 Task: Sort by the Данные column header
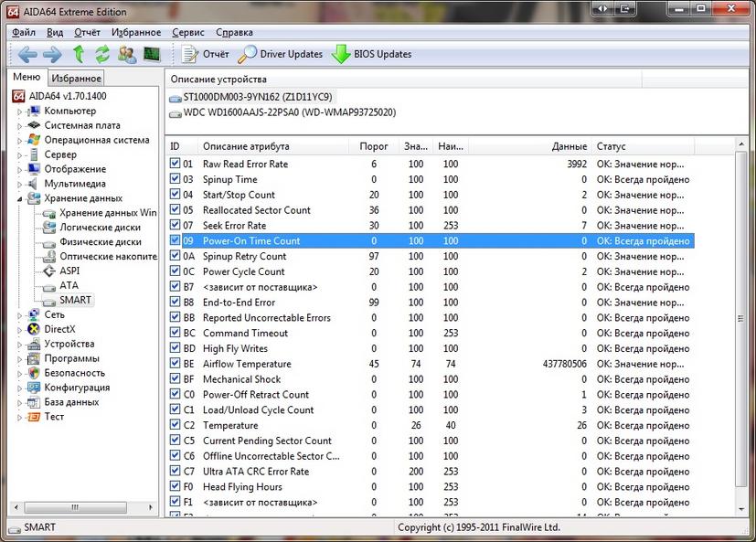[530, 146]
